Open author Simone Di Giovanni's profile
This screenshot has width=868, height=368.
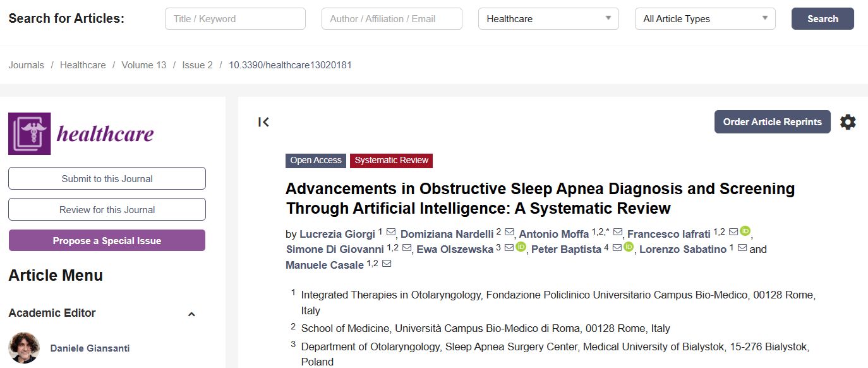(335, 250)
